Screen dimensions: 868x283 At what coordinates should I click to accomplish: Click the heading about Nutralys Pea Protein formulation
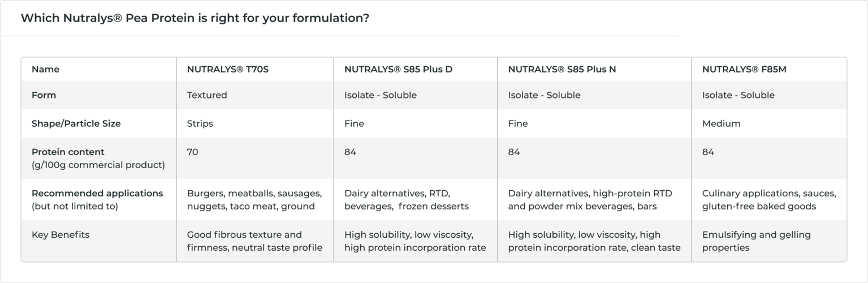tap(195, 18)
